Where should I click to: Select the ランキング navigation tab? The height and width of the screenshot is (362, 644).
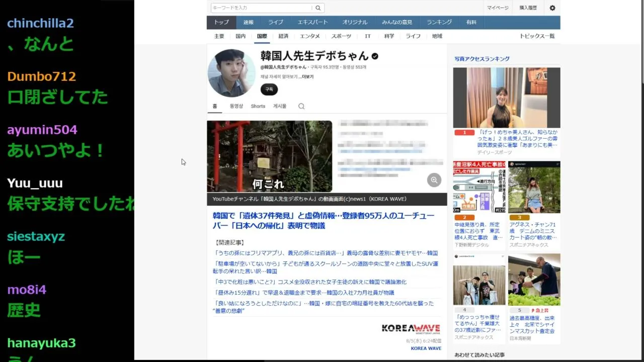(439, 22)
